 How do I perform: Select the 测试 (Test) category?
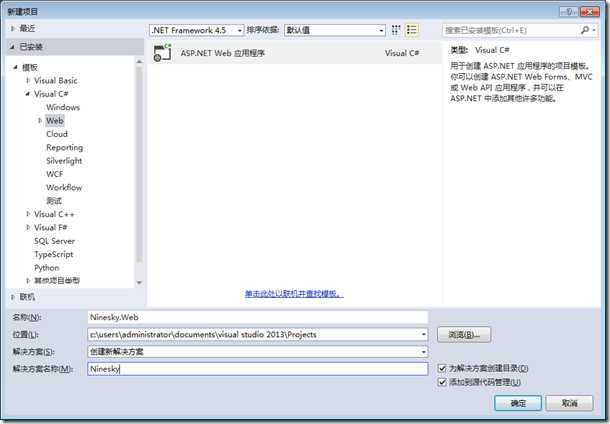pyautogui.click(x=54, y=201)
